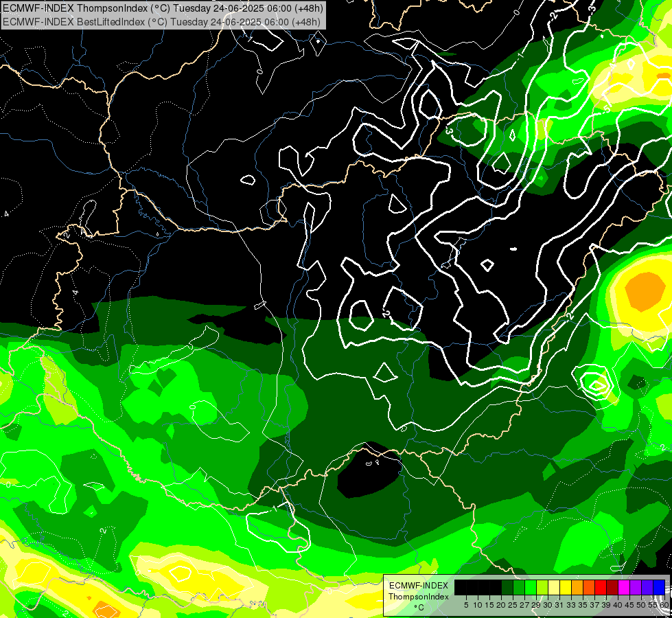Pick the yellow-green 29–30 legend swatch
The width and height of the screenshot is (672, 618).
pos(542,587)
